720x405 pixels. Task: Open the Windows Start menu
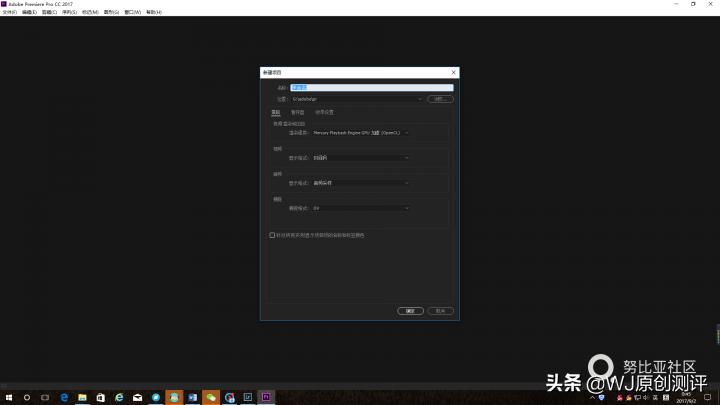click(8, 397)
